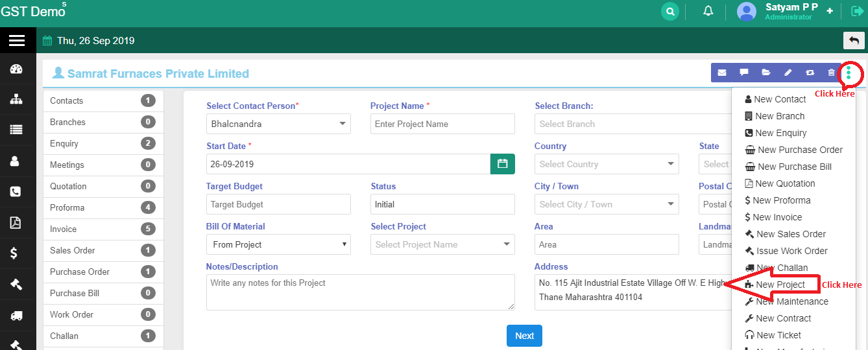Viewport: 868px width, 350px height.
Task: Select New Invoice from menu
Action: click(773, 217)
